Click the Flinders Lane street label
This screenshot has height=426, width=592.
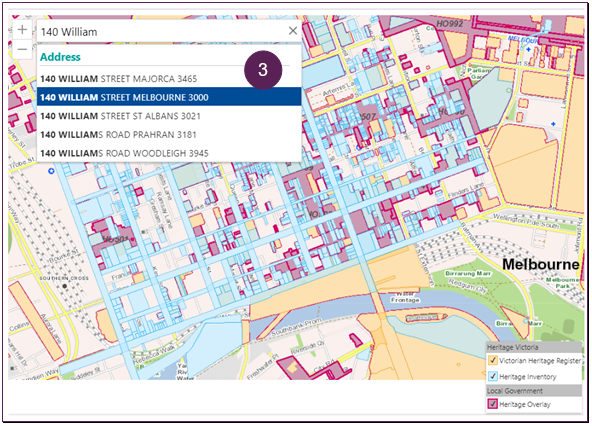click(466, 191)
